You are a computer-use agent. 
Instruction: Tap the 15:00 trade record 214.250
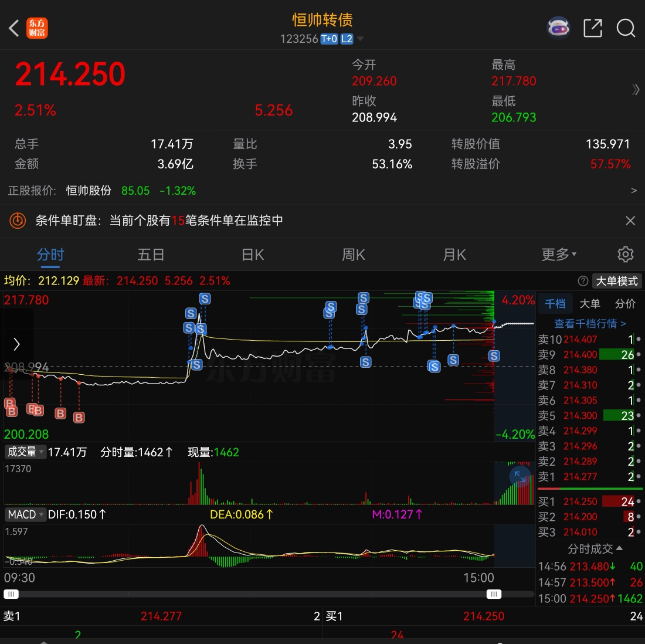[x=590, y=598]
